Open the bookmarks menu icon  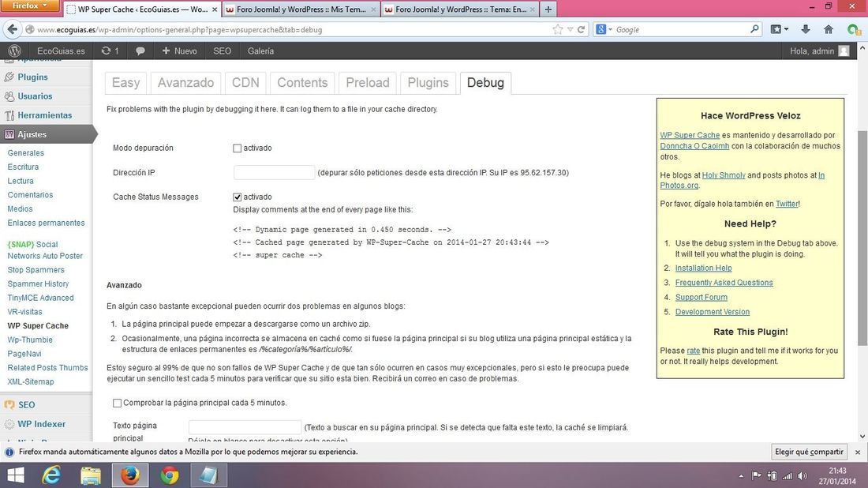[780, 29]
